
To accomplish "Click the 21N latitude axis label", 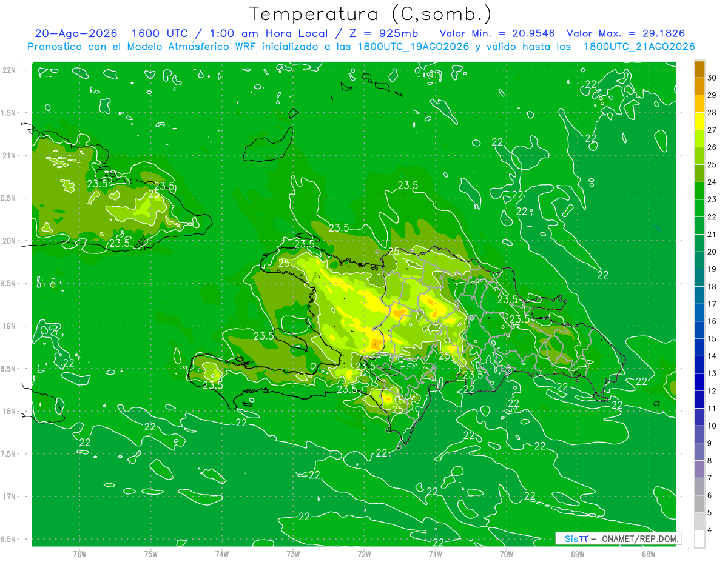I will pos(10,155).
